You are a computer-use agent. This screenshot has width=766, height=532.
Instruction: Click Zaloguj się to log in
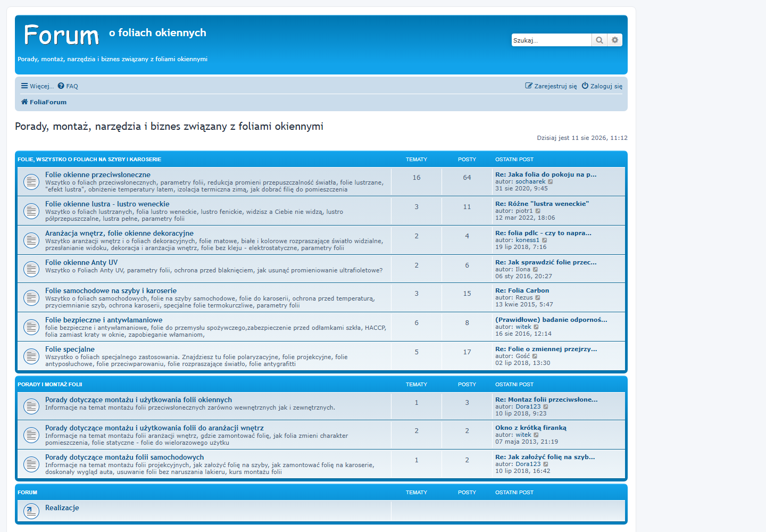(x=602, y=86)
